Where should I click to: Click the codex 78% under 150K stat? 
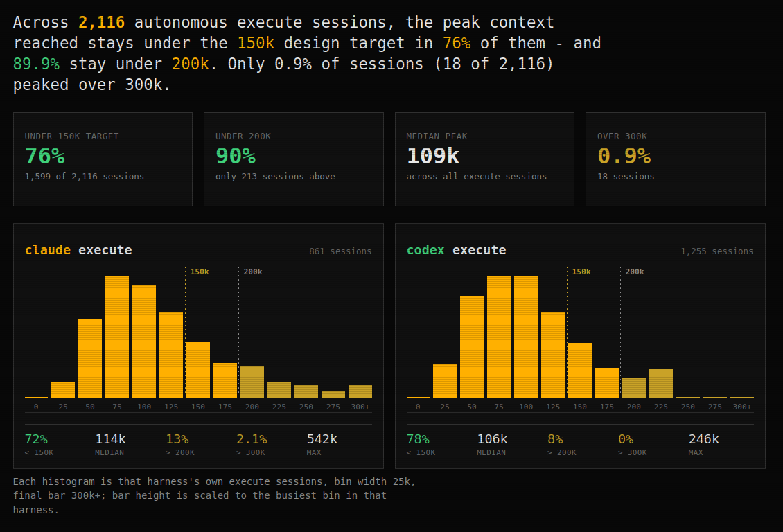click(418, 439)
